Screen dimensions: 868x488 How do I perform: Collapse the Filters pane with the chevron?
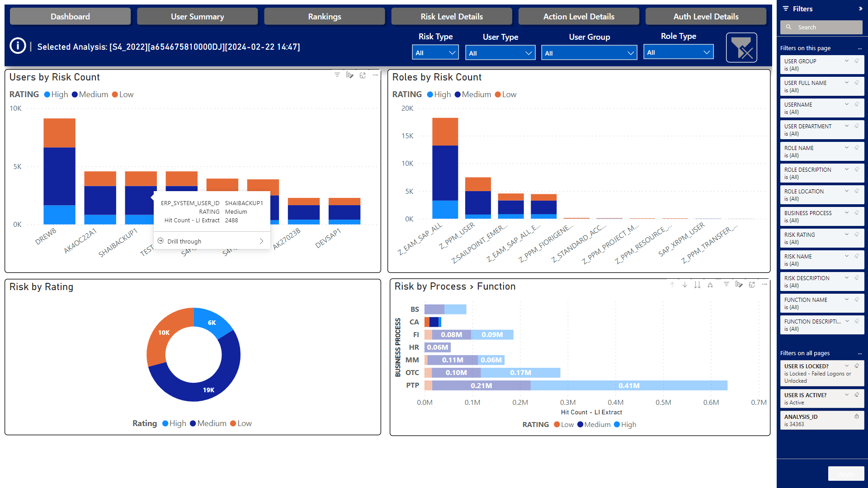pyautogui.click(x=860, y=9)
